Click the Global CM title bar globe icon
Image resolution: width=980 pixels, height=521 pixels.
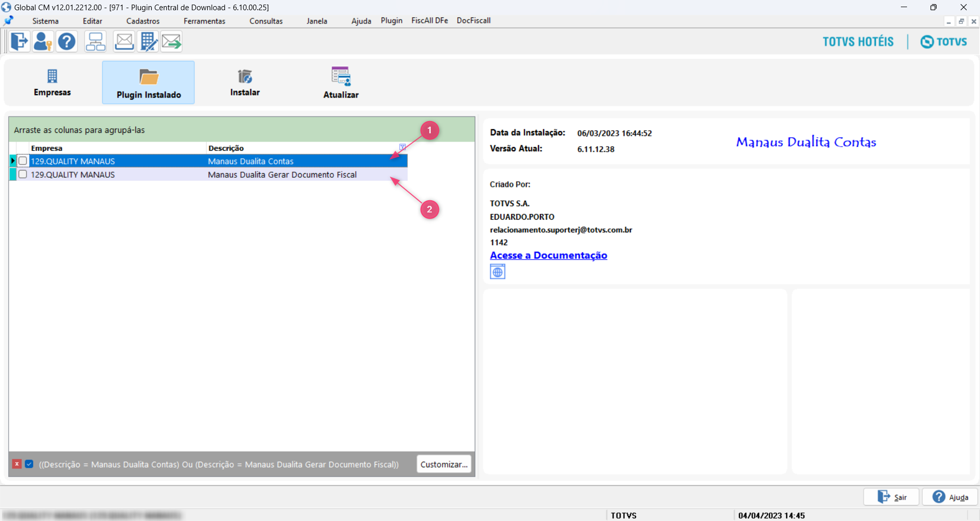tap(6, 7)
